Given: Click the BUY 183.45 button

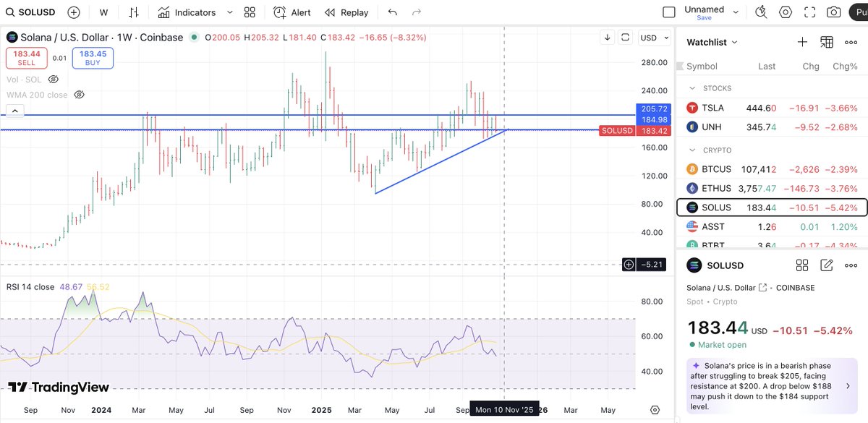Looking at the screenshot, I should click(93, 58).
